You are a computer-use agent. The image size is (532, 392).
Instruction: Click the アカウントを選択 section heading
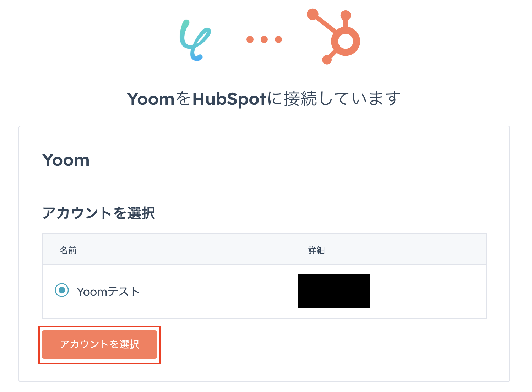99,213
